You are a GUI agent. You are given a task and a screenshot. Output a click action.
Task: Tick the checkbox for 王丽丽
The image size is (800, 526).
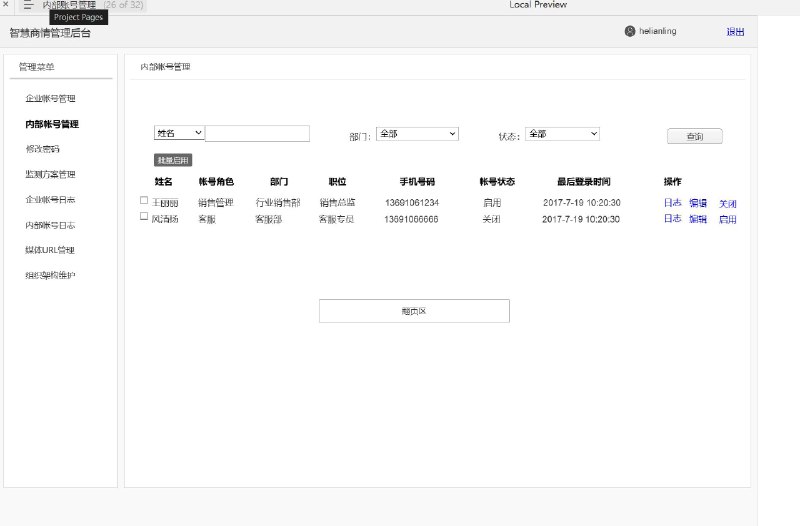[144, 201]
